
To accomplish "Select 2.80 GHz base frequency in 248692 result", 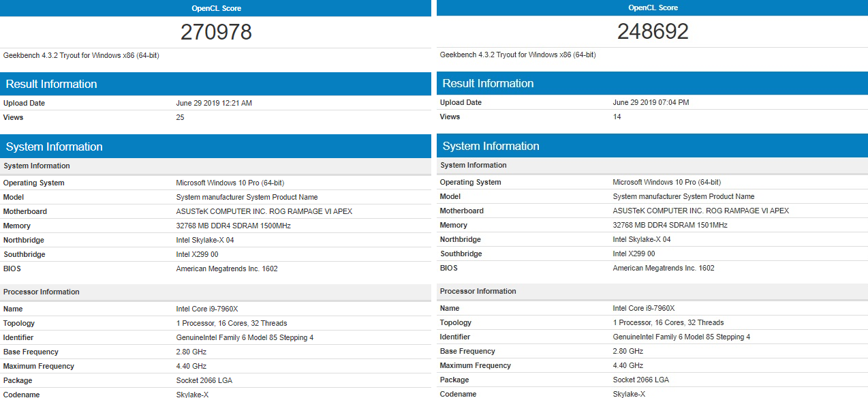I will (627, 351).
